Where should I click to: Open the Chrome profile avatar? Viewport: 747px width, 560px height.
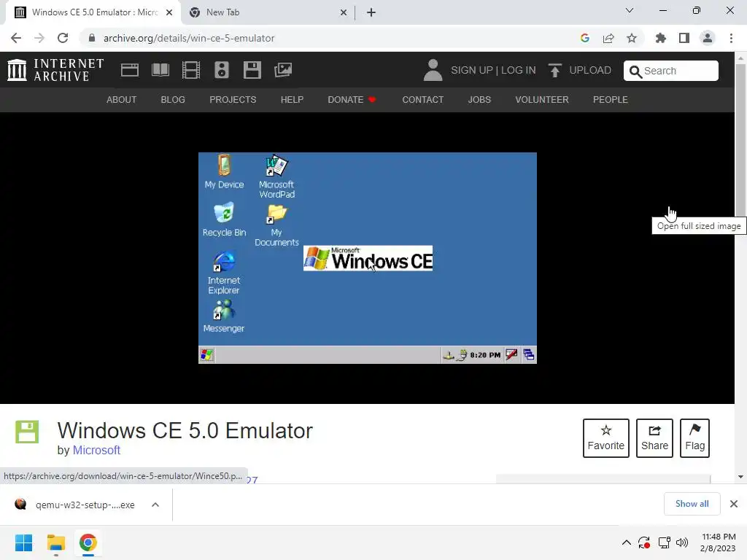tap(708, 38)
